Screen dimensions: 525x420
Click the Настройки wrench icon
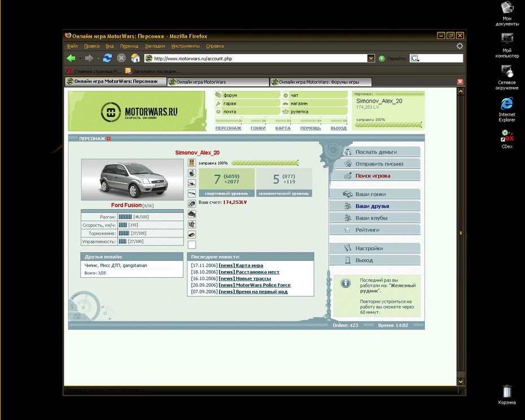348,248
